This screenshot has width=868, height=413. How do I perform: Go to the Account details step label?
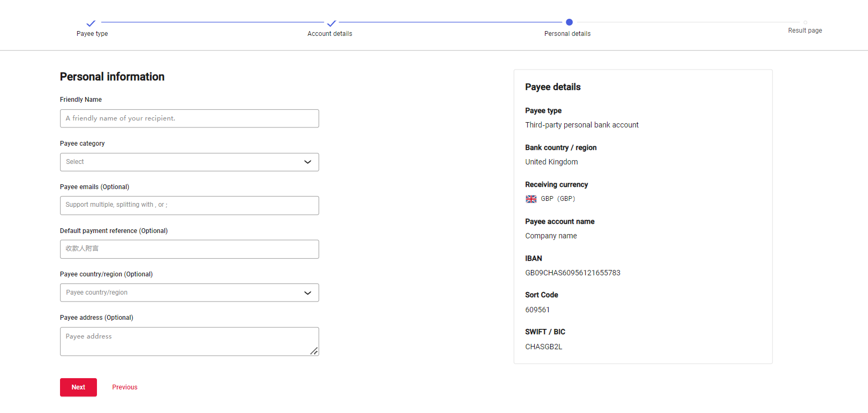coord(330,34)
